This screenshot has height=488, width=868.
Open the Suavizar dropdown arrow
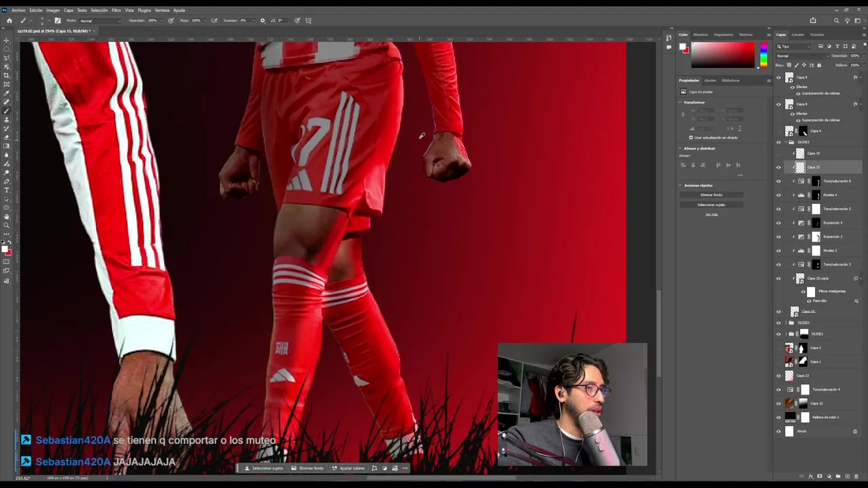pos(254,20)
